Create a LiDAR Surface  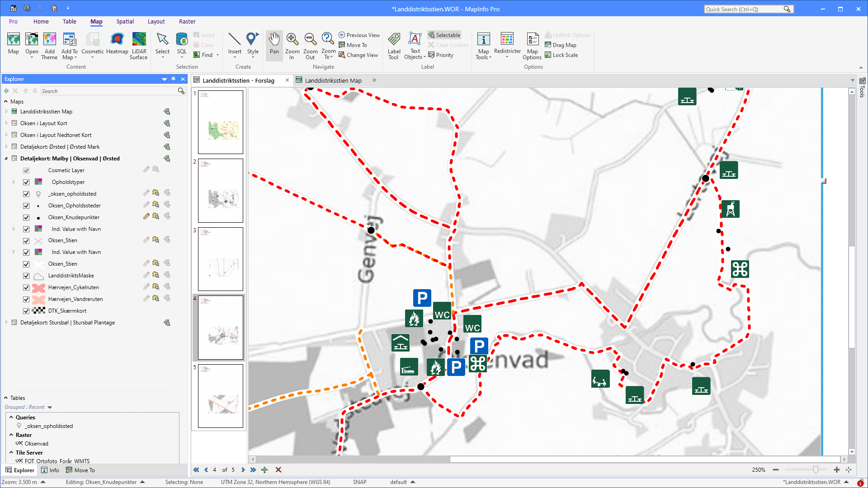[139, 45]
